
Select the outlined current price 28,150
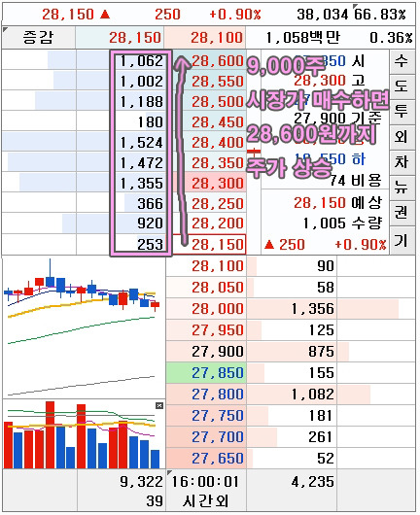point(209,244)
